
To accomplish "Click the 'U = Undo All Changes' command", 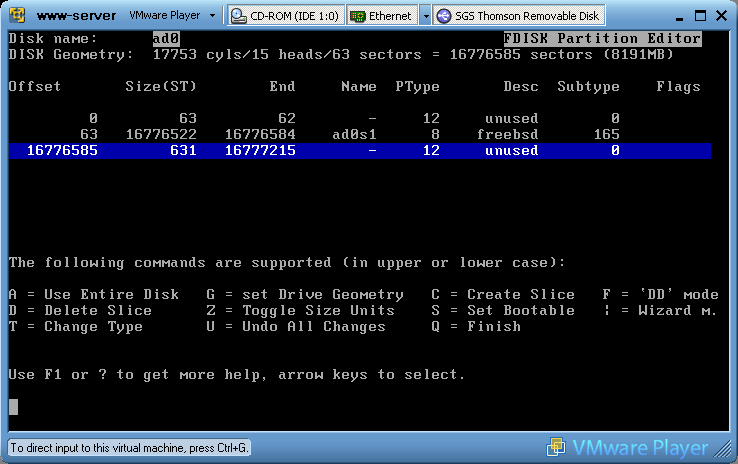I will coord(296,327).
